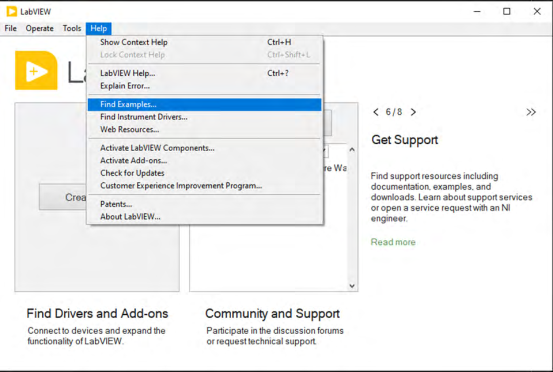
Task: Click the partially hidden Create button
Action: (x=63, y=197)
